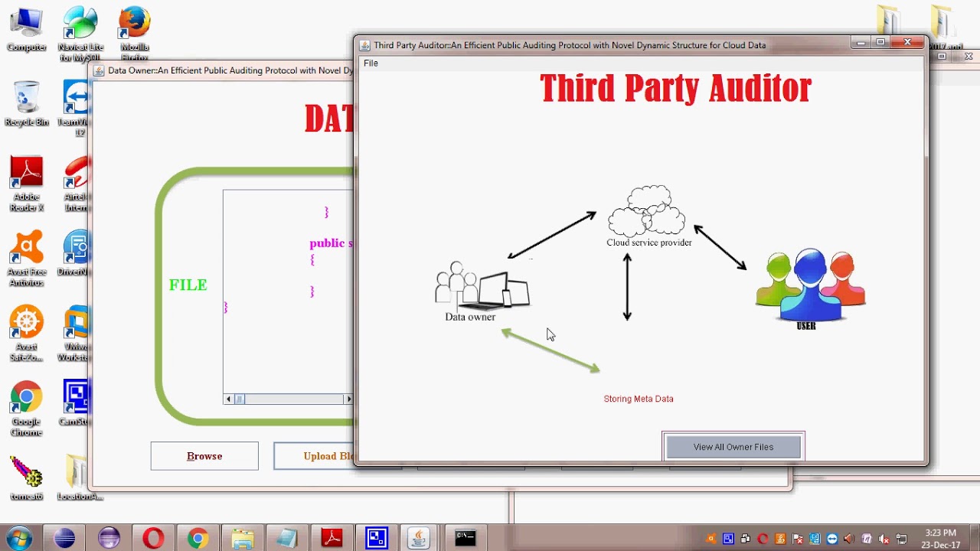Click right arrow of Data Owner file scrollbar
980x551 pixels.
click(348, 399)
